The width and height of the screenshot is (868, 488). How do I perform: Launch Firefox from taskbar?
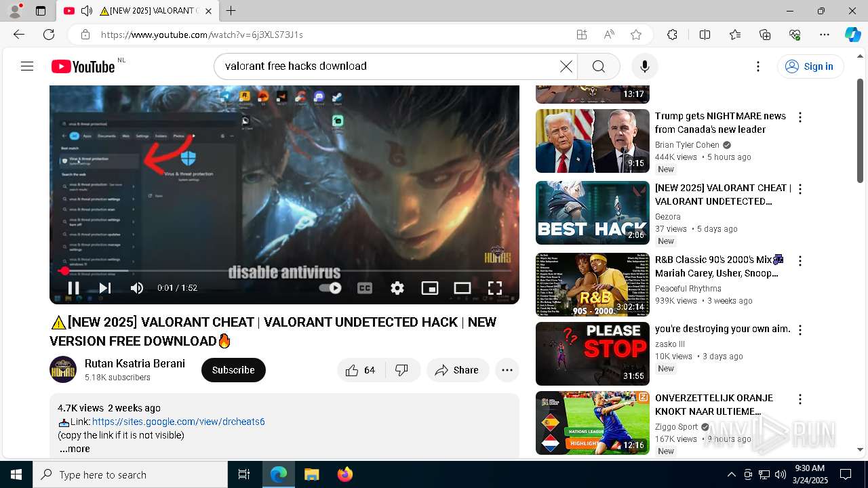click(x=345, y=474)
